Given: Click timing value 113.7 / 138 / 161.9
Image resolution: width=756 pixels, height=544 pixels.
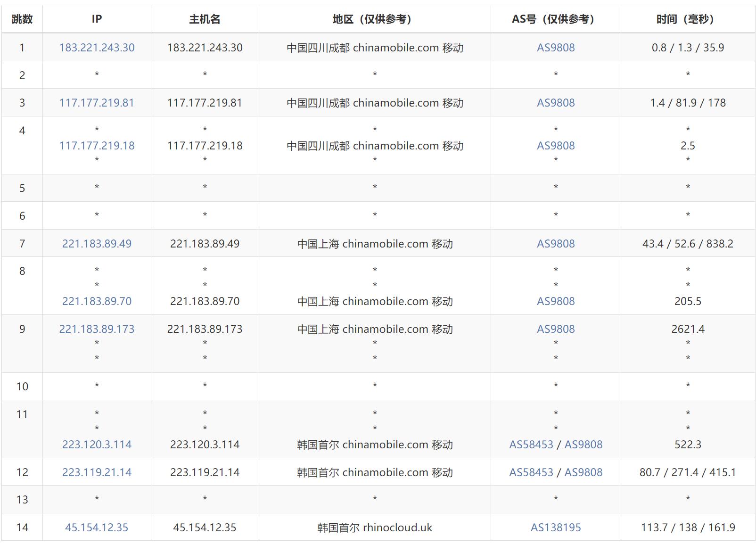Looking at the screenshot, I should click(x=688, y=528).
